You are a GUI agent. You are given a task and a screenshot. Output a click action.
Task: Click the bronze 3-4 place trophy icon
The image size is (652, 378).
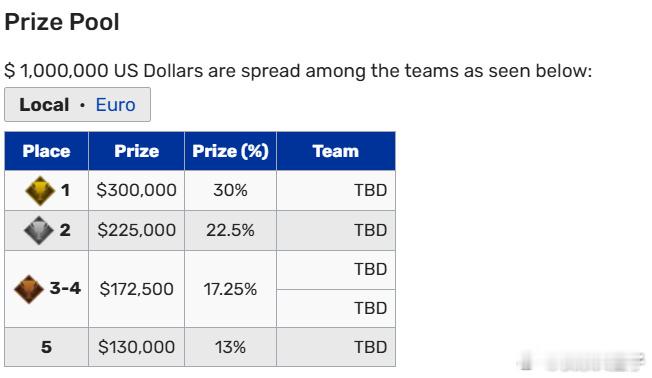(29, 289)
